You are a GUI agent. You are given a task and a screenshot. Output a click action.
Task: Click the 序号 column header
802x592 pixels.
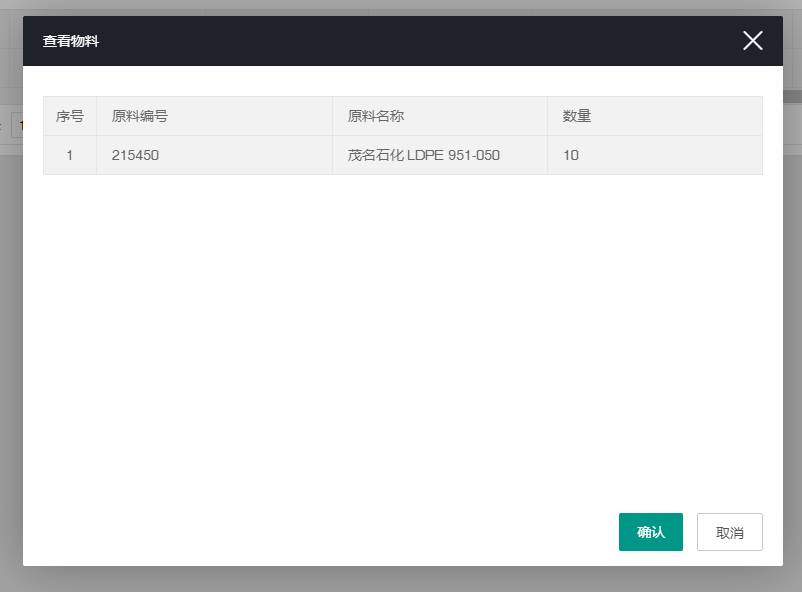(69, 116)
